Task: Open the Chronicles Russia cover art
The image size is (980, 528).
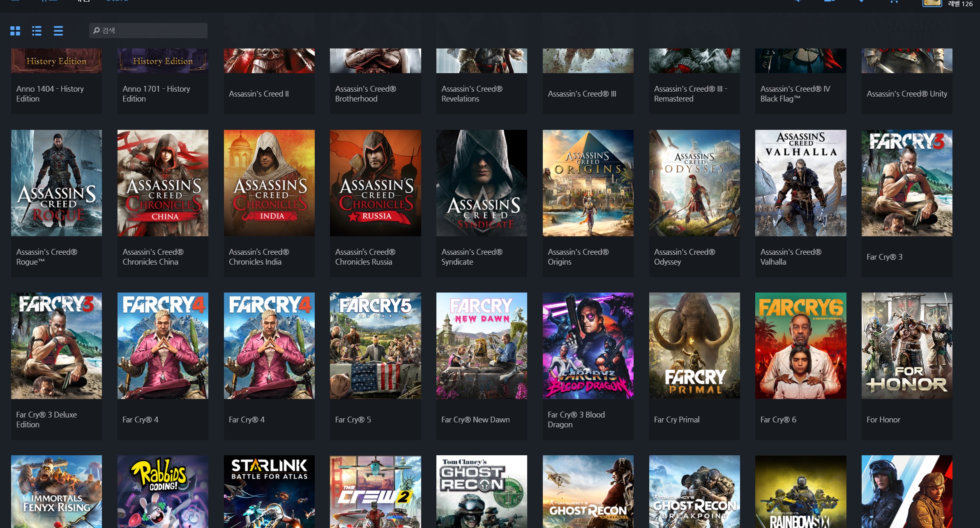Action: click(376, 183)
